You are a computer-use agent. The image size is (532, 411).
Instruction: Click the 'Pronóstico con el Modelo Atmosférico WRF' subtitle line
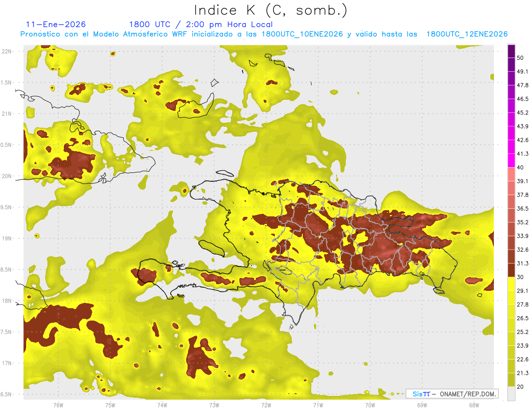pos(264,34)
